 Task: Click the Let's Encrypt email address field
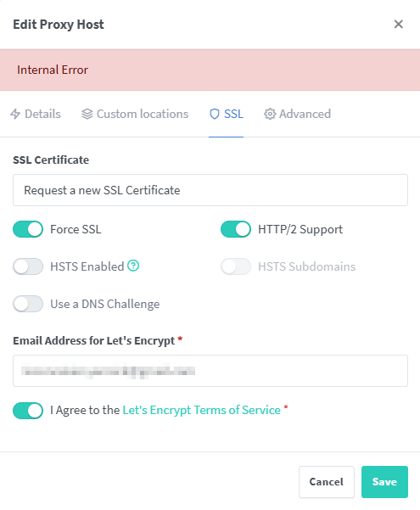[x=210, y=371]
